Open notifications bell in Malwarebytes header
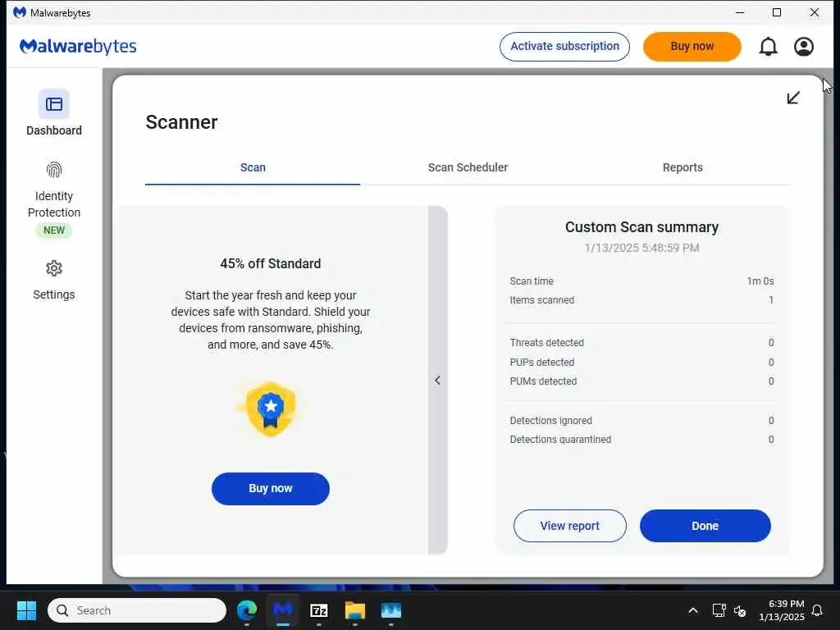The width and height of the screenshot is (840, 630). point(768,47)
